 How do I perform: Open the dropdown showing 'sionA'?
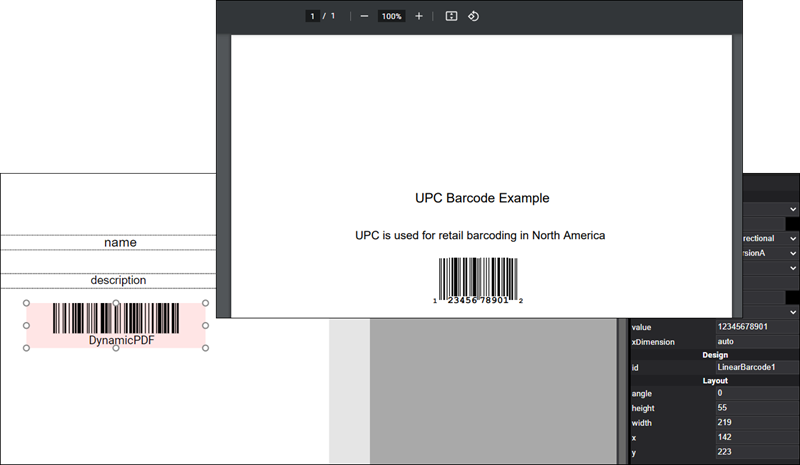tap(770, 254)
